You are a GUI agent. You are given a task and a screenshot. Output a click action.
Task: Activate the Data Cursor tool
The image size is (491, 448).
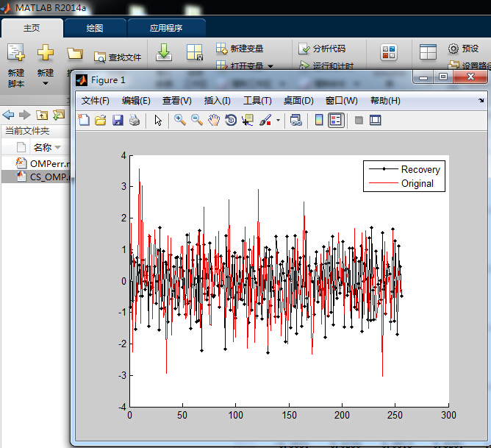pyautogui.click(x=248, y=121)
